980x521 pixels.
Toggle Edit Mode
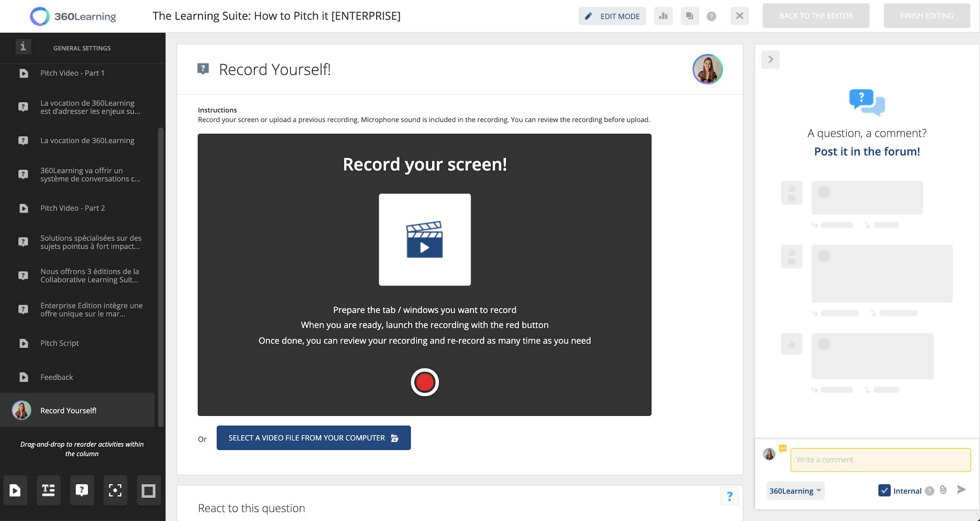(612, 16)
